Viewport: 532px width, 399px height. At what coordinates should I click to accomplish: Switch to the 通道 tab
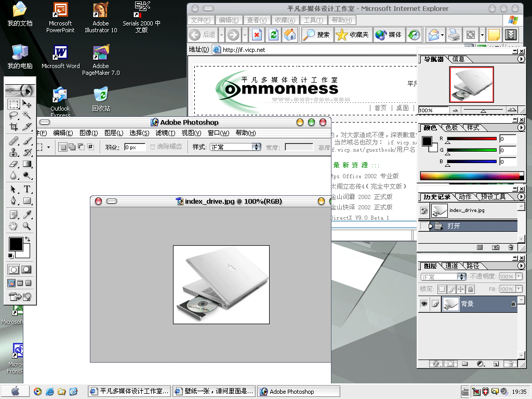(x=451, y=266)
